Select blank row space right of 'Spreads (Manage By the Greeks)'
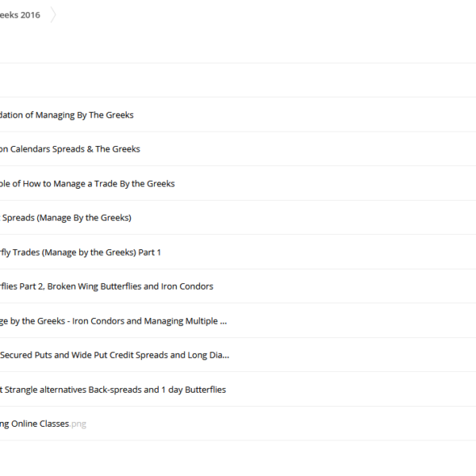476x476 pixels. point(304,217)
